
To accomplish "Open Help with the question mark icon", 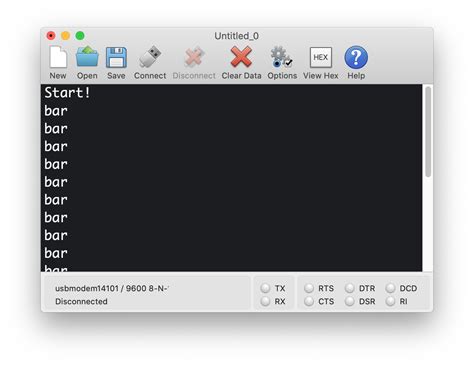I will [x=356, y=57].
